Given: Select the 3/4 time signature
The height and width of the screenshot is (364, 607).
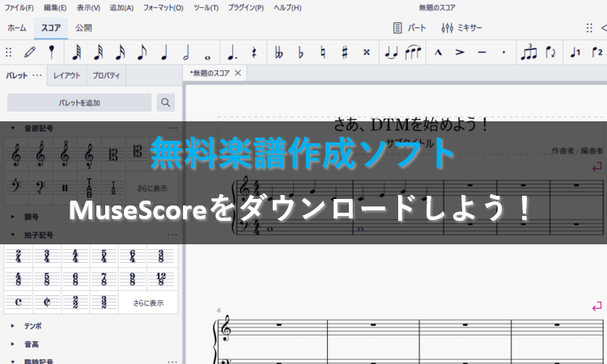Looking at the screenshot, I should click(47, 256).
